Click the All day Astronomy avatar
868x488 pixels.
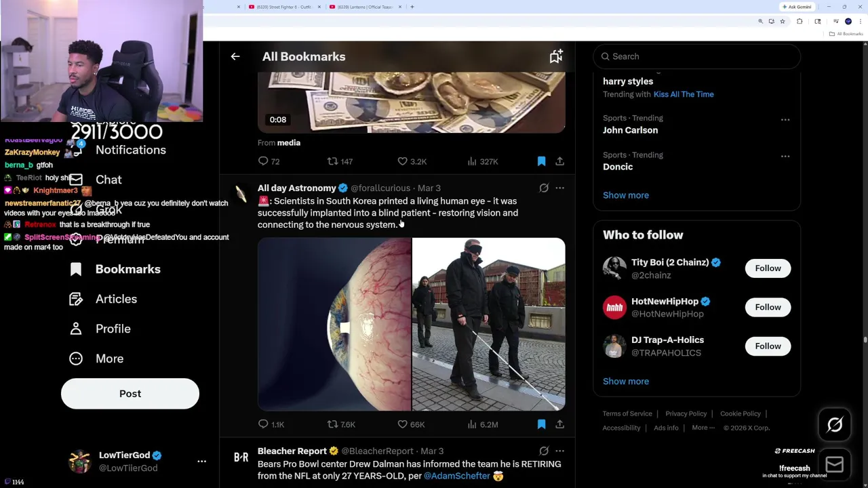[x=241, y=195]
